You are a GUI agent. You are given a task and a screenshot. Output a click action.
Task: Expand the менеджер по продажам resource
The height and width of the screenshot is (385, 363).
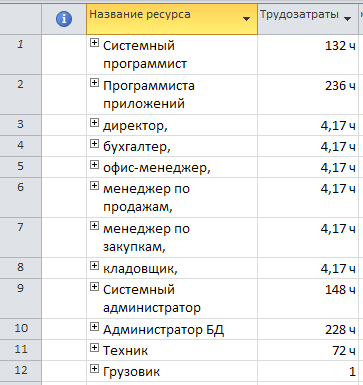coord(94,186)
